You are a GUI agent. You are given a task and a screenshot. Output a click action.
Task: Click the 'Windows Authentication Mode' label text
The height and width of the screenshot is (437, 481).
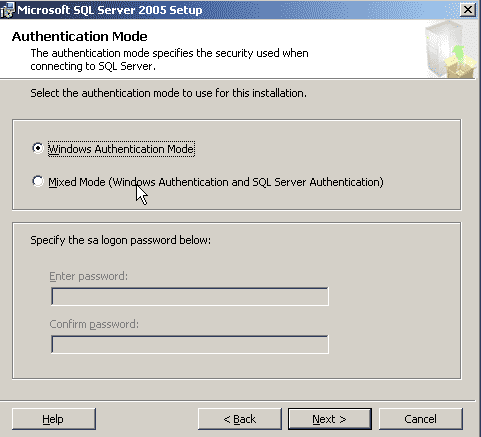point(121,149)
